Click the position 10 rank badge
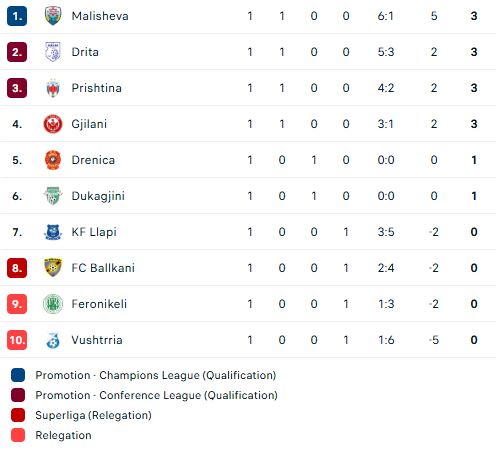 coord(17,340)
